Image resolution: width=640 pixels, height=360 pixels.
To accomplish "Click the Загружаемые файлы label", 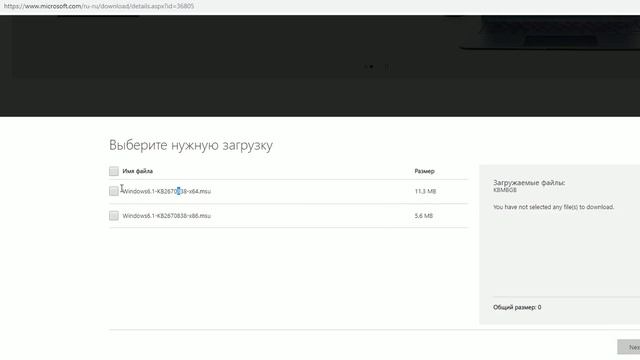I will [529, 182].
